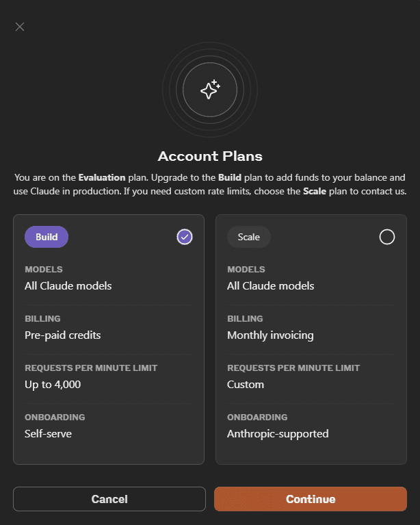Click the purple Build badge
This screenshot has width=420, height=525.
click(47, 237)
